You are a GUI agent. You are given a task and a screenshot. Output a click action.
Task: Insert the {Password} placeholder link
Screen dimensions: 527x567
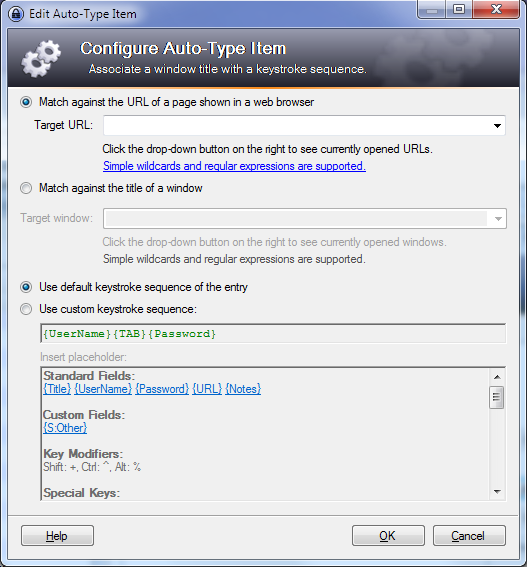[162, 389]
